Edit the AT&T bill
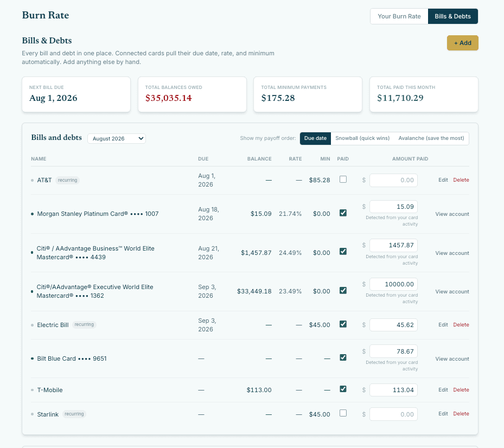The width and height of the screenshot is (504, 448). [x=443, y=180]
